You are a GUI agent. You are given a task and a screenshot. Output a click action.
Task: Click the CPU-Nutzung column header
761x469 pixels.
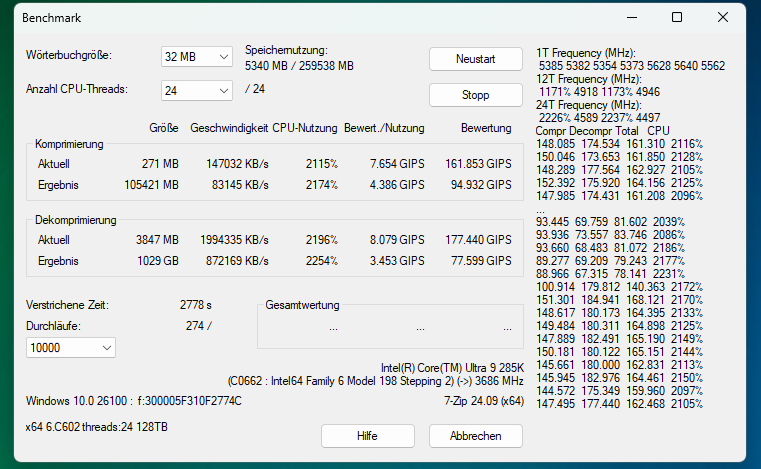click(305, 128)
